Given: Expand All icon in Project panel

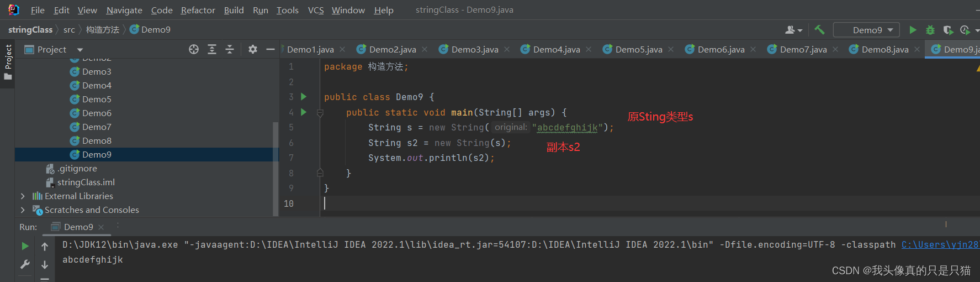Looking at the screenshot, I should pyautogui.click(x=211, y=49).
